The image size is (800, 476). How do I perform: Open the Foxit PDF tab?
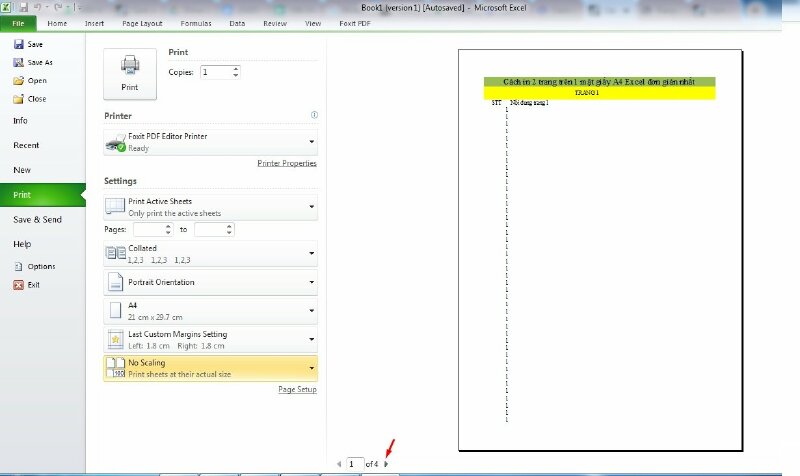[355, 23]
